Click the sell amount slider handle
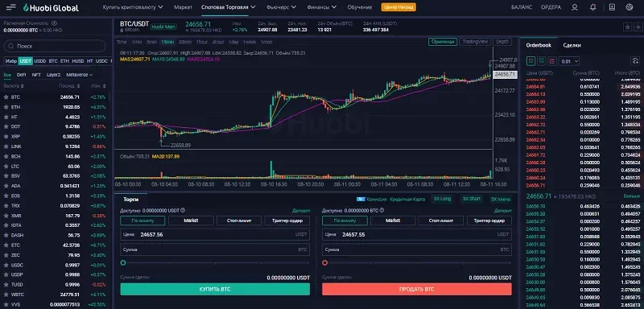This screenshot has height=309, width=644. (325, 262)
